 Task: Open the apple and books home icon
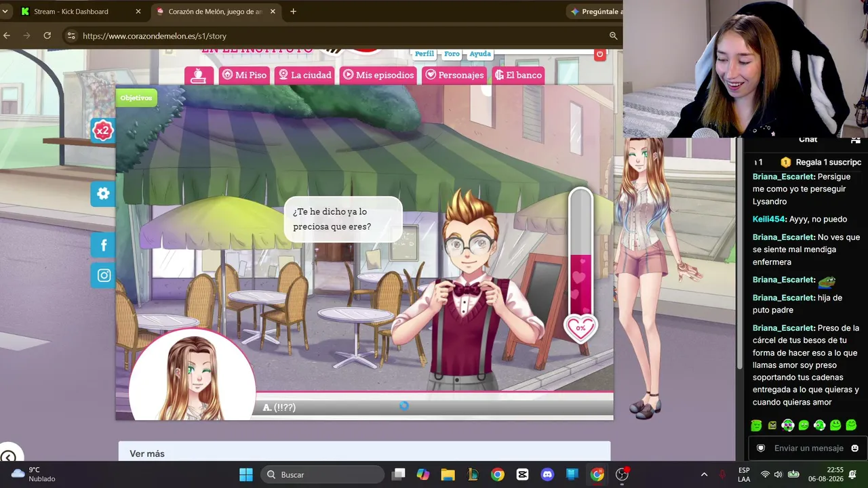click(199, 75)
